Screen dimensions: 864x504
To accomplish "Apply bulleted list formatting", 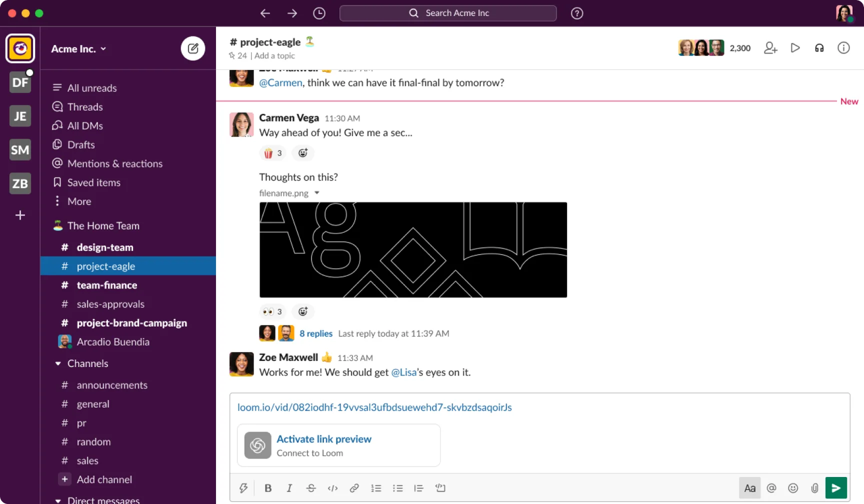I will tap(397, 488).
